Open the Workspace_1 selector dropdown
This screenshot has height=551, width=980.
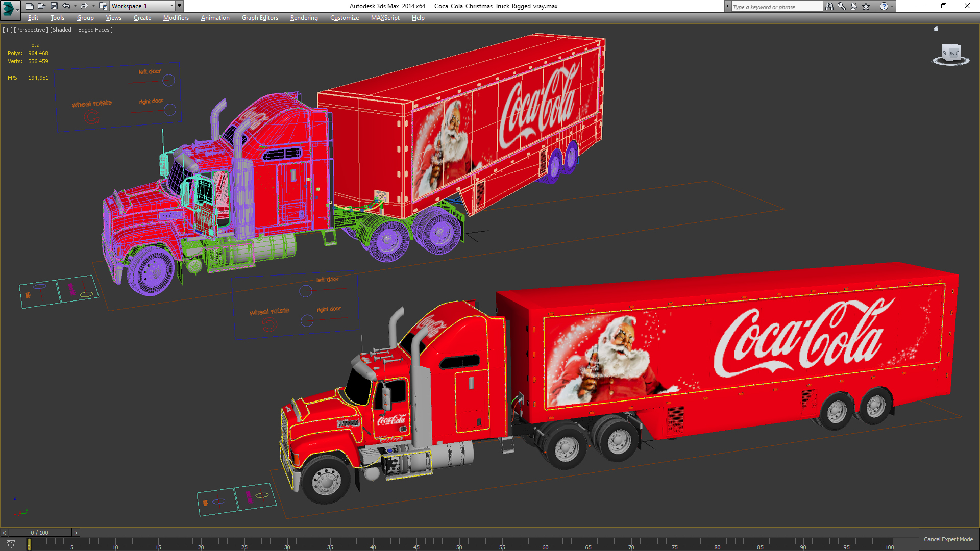pos(142,6)
